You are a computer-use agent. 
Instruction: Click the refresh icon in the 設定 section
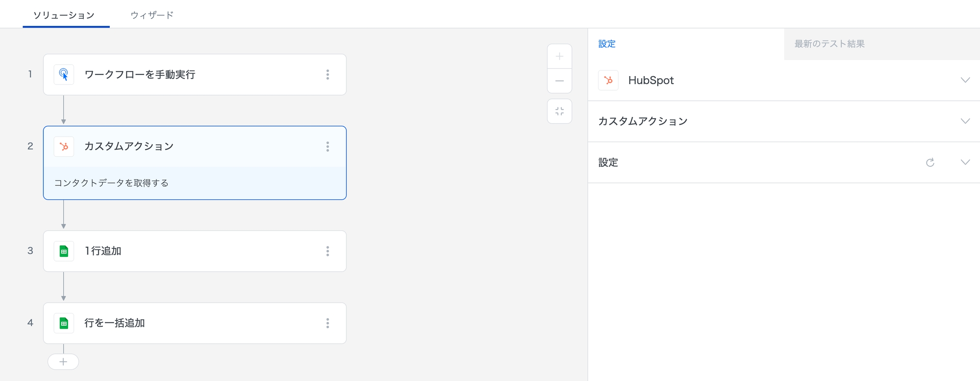(x=930, y=162)
